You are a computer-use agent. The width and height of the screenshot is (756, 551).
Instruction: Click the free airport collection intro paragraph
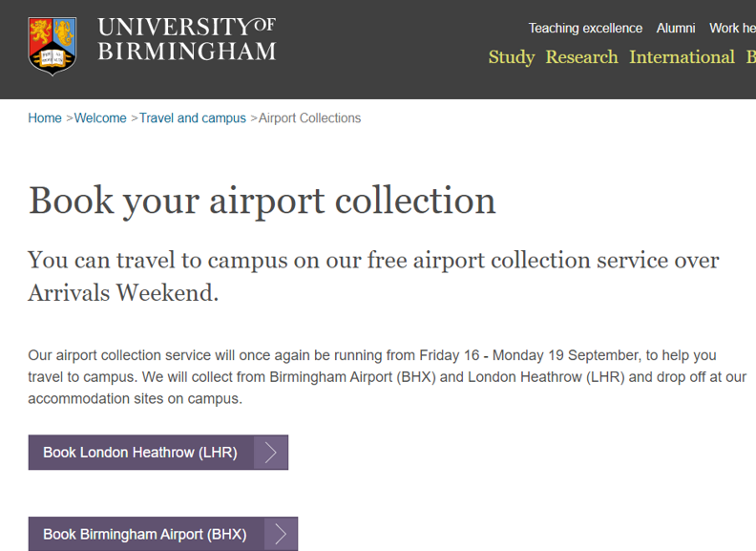click(373, 276)
